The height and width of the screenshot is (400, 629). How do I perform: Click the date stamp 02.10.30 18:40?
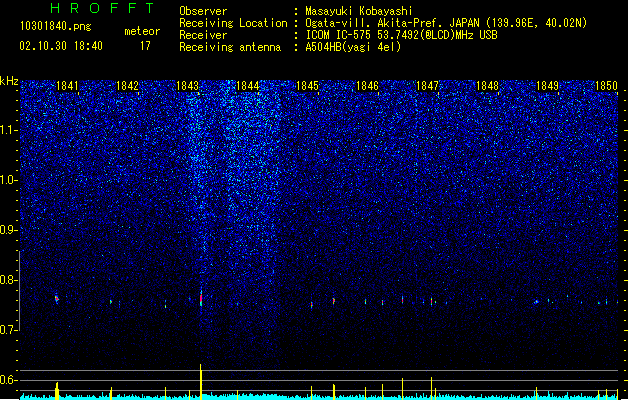coord(61,46)
